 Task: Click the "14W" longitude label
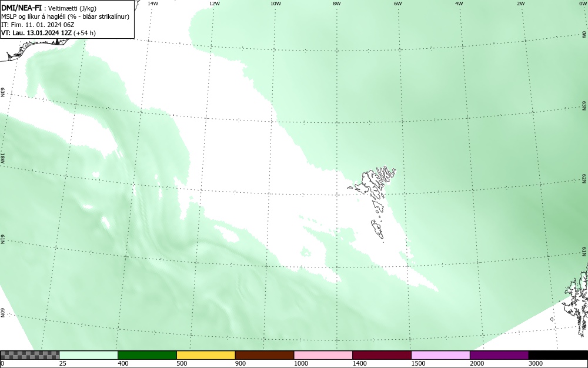pyautogui.click(x=153, y=4)
